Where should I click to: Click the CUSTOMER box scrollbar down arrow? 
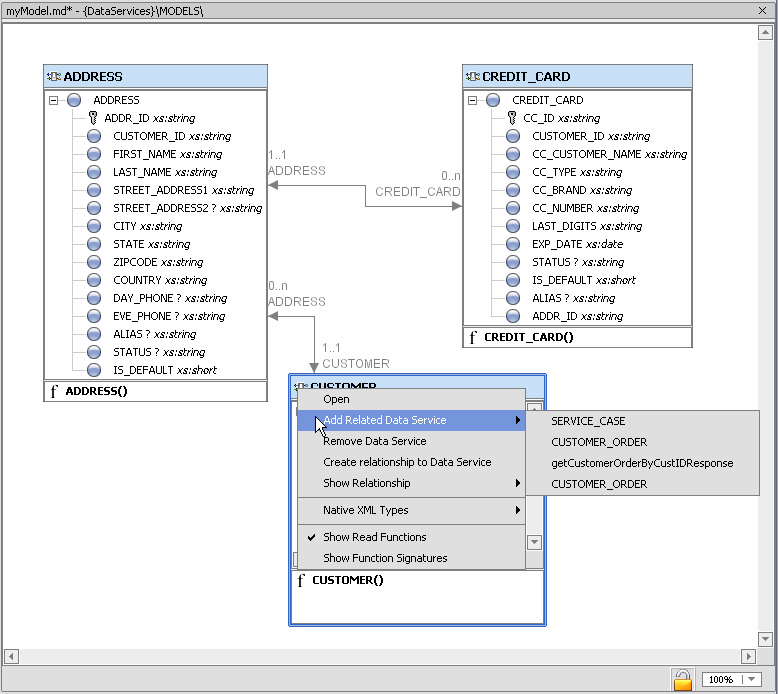pyautogui.click(x=534, y=542)
